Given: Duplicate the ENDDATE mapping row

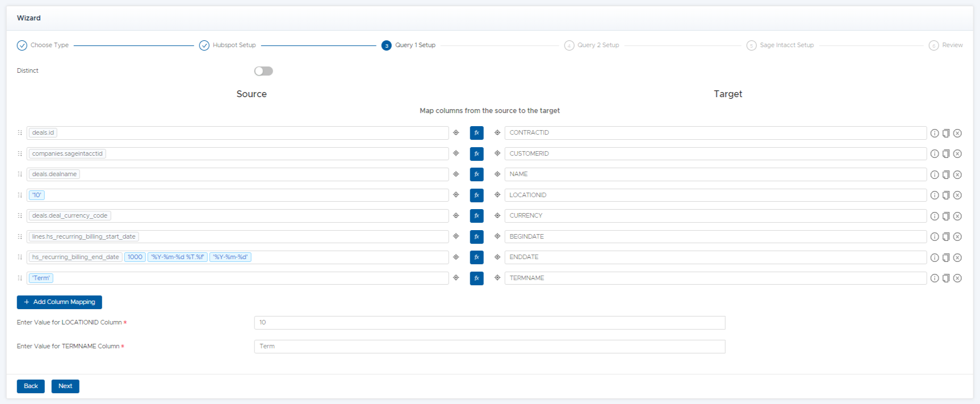Looking at the screenshot, I should pos(946,257).
